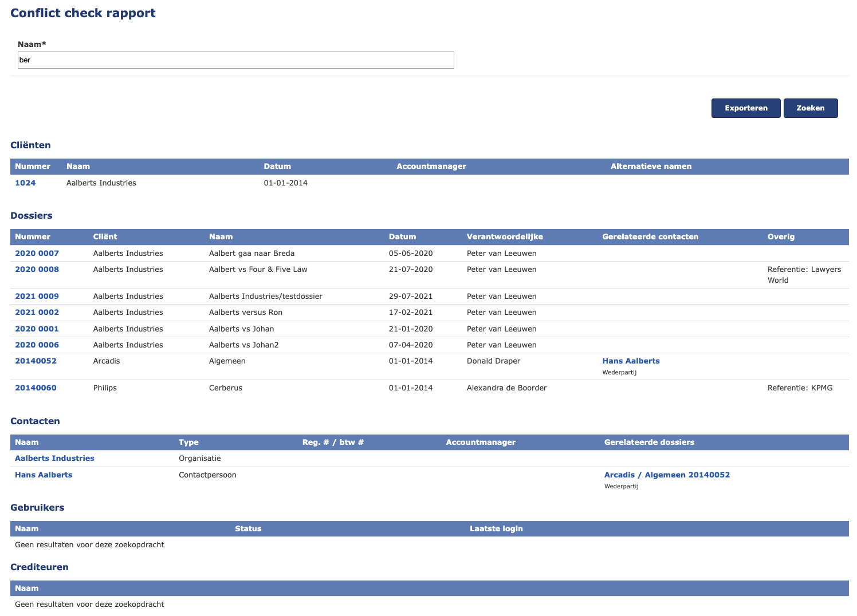Click Gerelateerde contacten column header
This screenshot has width=857, height=616.
pyautogui.click(x=650, y=237)
